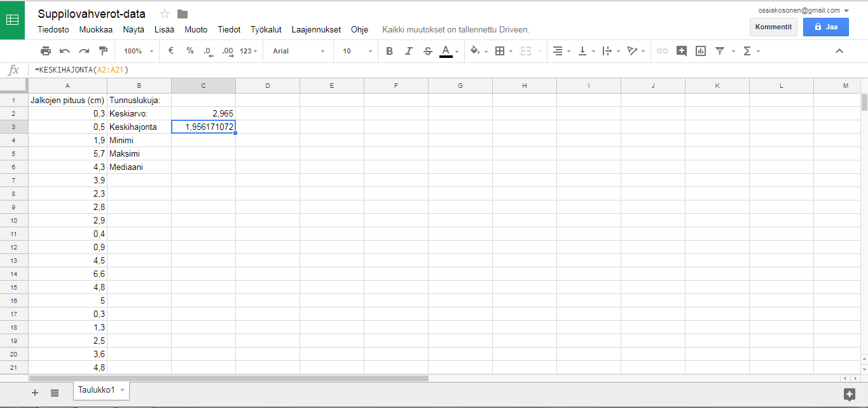Click the print icon in toolbar
Viewport: 868px width, 408px height.
46,51
